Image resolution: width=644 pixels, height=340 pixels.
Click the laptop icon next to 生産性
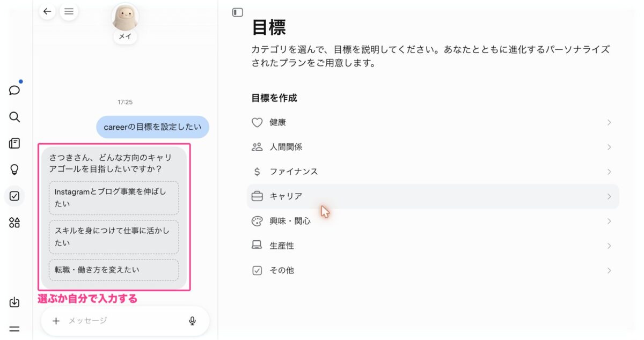click(x=257, y=245)
